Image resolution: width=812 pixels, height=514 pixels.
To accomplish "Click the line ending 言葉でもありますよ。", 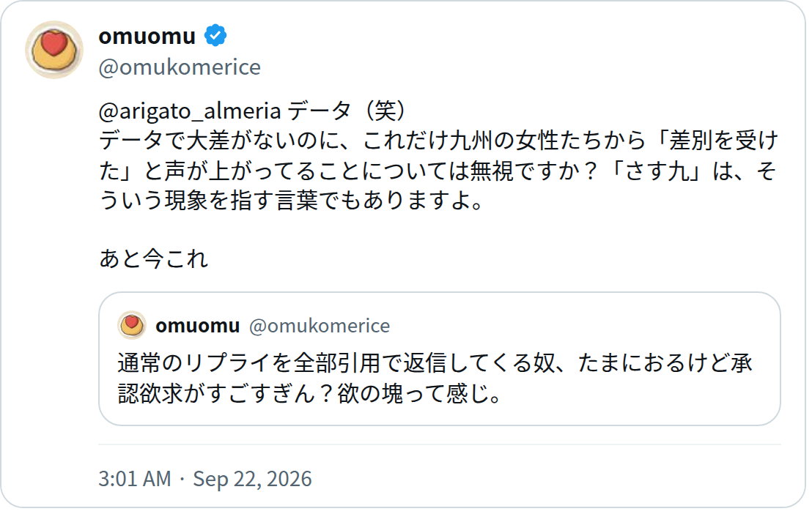I will (x=292, y=200).
